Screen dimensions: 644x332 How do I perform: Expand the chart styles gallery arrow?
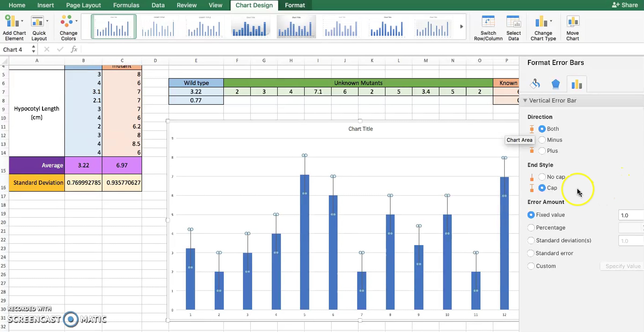(462, 26)
